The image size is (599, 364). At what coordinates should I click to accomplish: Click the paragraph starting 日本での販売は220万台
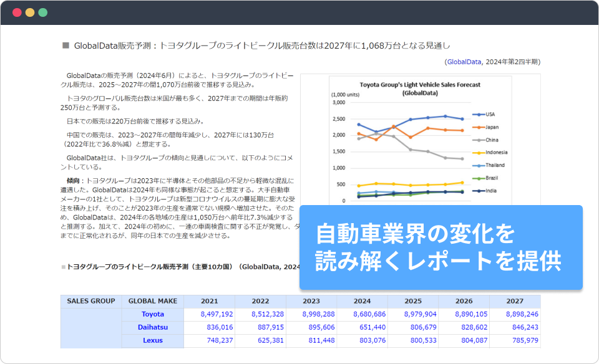pos(137,122)
